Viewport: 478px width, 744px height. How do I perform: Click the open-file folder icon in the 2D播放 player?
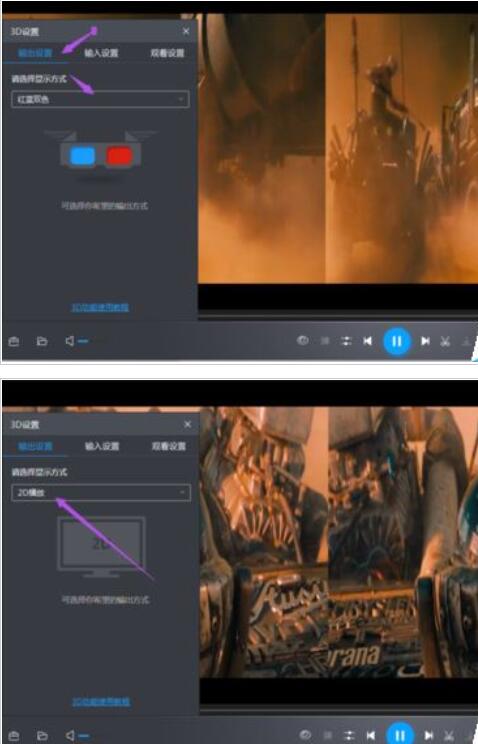click(x=42, y=735)
